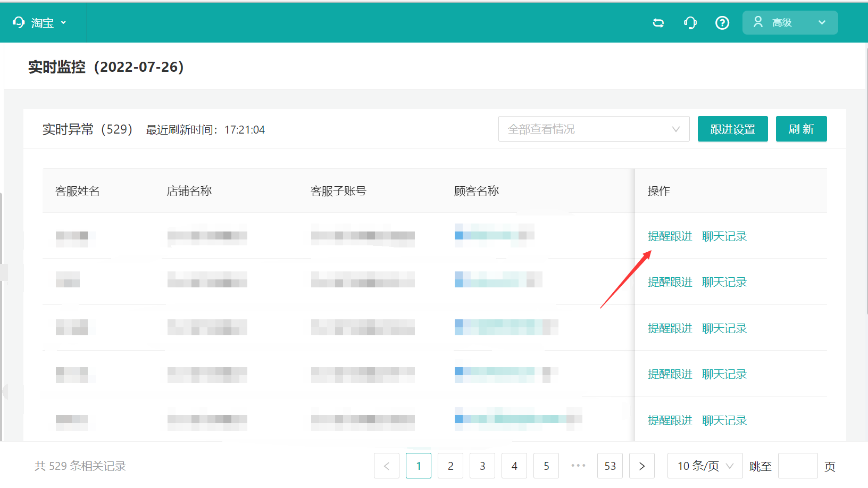Go to page 3
The image size is (868, 488).
click(482, 466)
